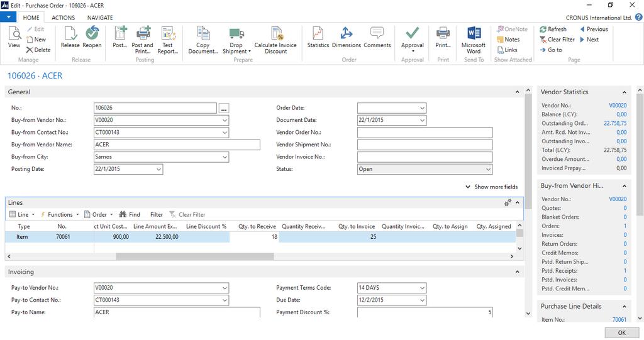This screenshot has height=340, width=644.
Task: Create a New document from ribbon
Action: click(36, 40)
